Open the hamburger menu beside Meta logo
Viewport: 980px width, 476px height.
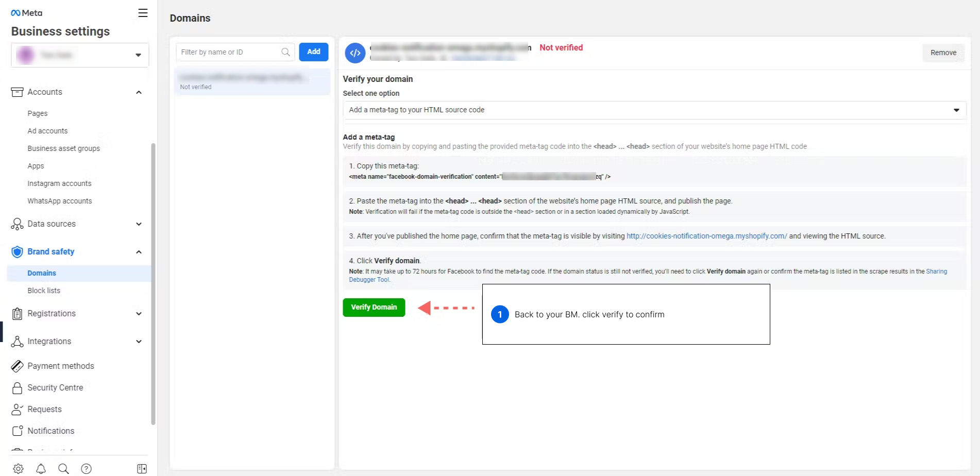[x=143, y=13]
